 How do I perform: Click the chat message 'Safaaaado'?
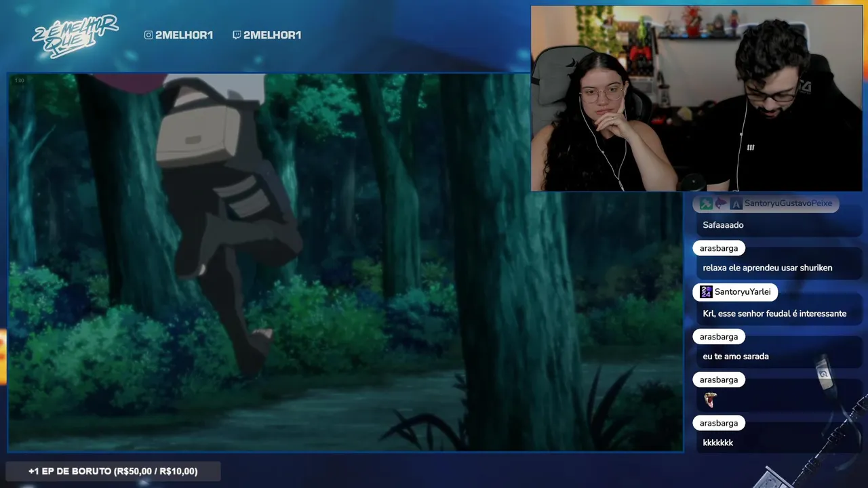coord(724,225)
